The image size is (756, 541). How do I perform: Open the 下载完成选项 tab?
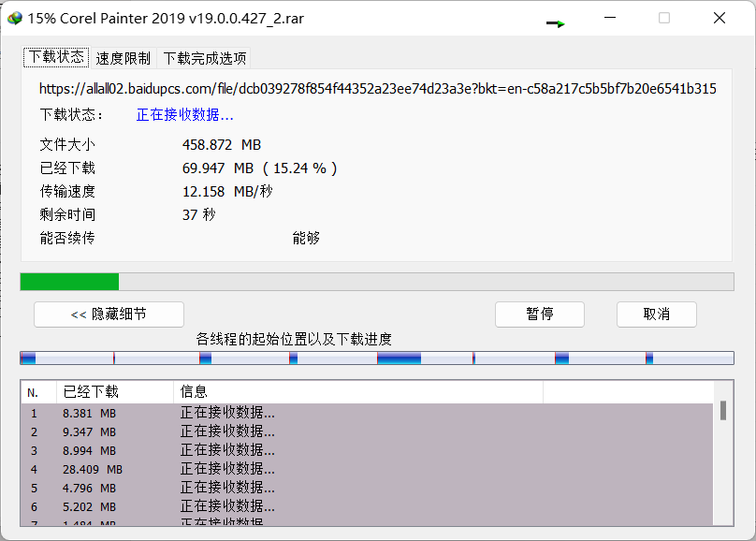[205, 58]
